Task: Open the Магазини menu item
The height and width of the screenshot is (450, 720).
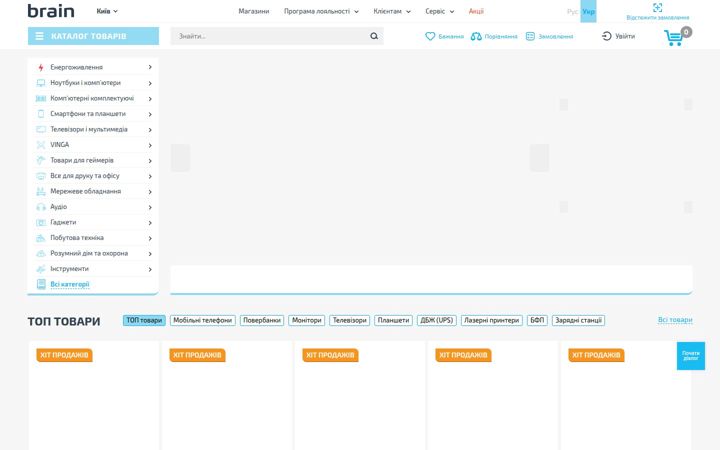Action: click(253, 11)
